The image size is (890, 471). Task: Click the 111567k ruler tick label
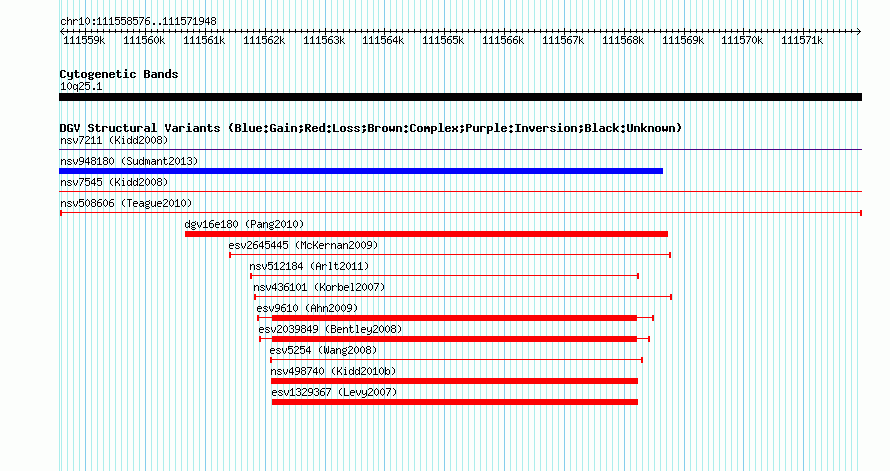coord(563,40)
